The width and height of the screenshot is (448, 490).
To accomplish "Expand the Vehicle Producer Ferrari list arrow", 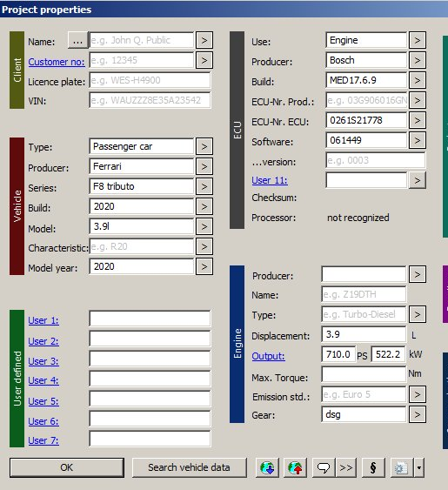I will 204,166.
